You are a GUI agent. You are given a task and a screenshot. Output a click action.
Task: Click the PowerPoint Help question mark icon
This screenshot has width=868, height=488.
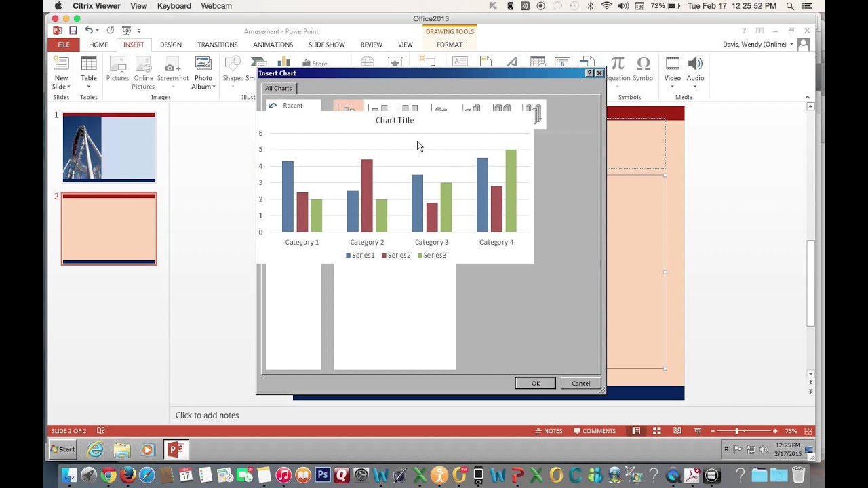click(744, 30)
